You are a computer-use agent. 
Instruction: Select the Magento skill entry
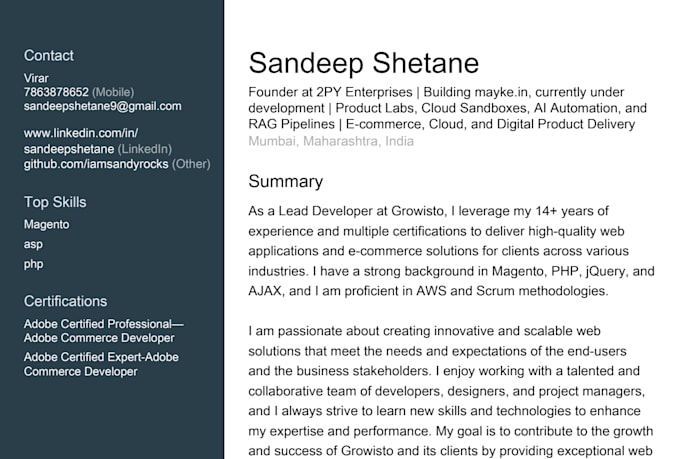click(x=46, y=224)
